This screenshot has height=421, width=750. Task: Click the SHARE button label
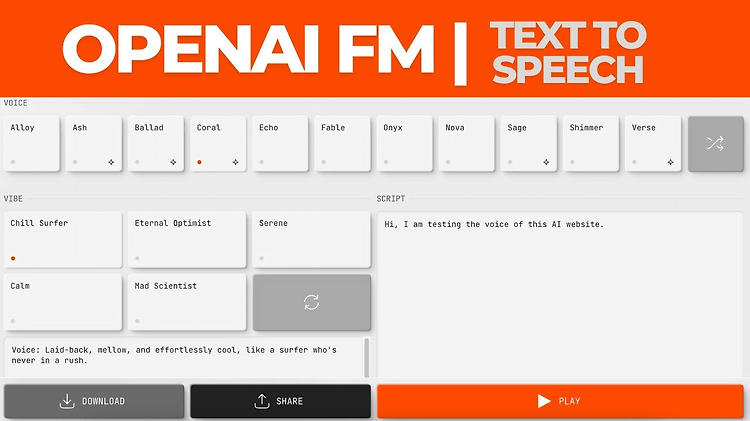click(289, 401)
